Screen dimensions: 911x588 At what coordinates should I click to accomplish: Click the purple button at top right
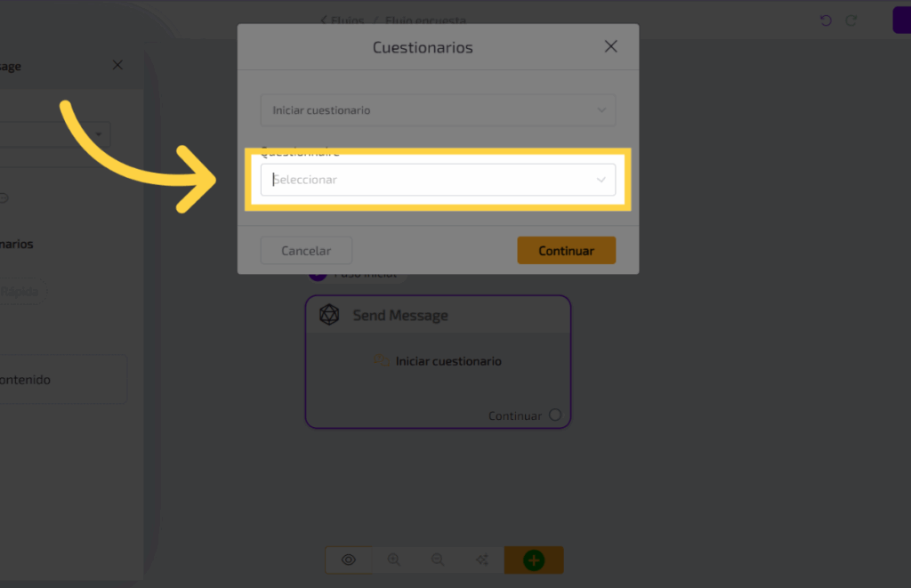901,20
